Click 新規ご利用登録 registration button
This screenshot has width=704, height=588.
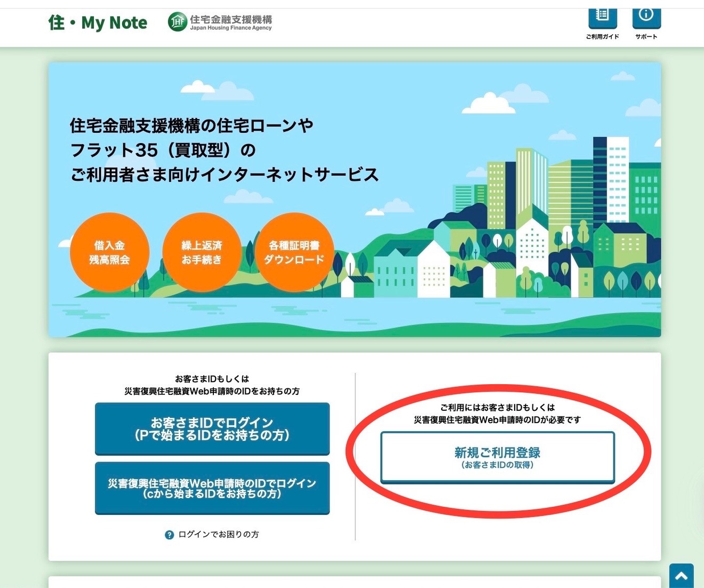tap(498, 457)
